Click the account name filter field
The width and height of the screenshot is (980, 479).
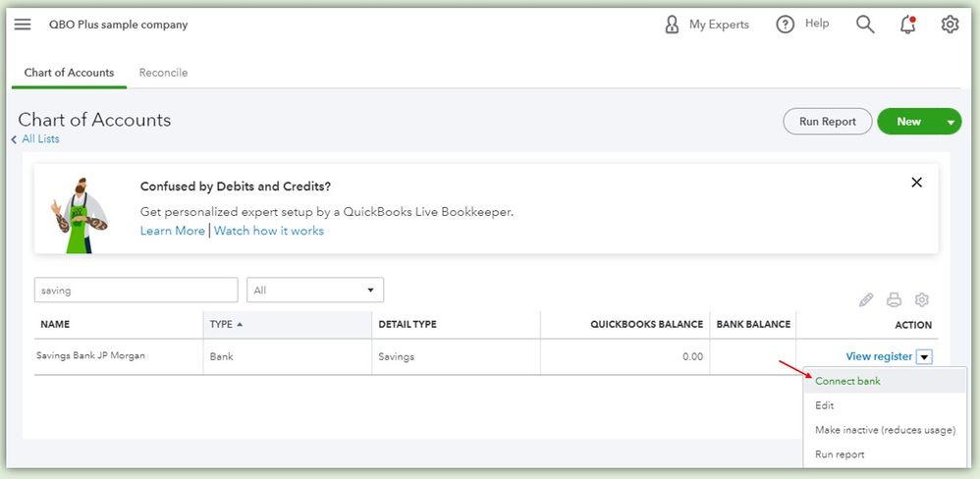click(x=136, y=291)
